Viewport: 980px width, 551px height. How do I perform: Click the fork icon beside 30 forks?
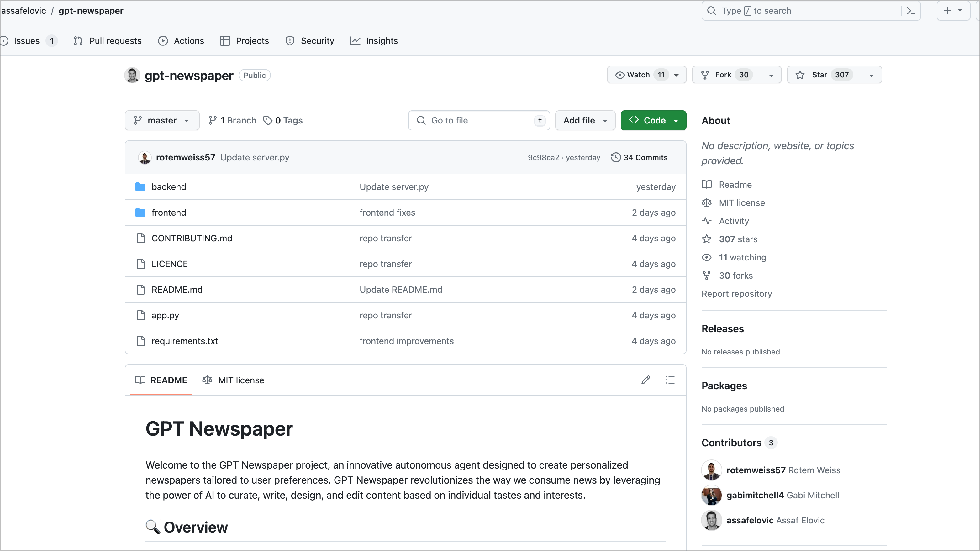click(x=706, y=276)
